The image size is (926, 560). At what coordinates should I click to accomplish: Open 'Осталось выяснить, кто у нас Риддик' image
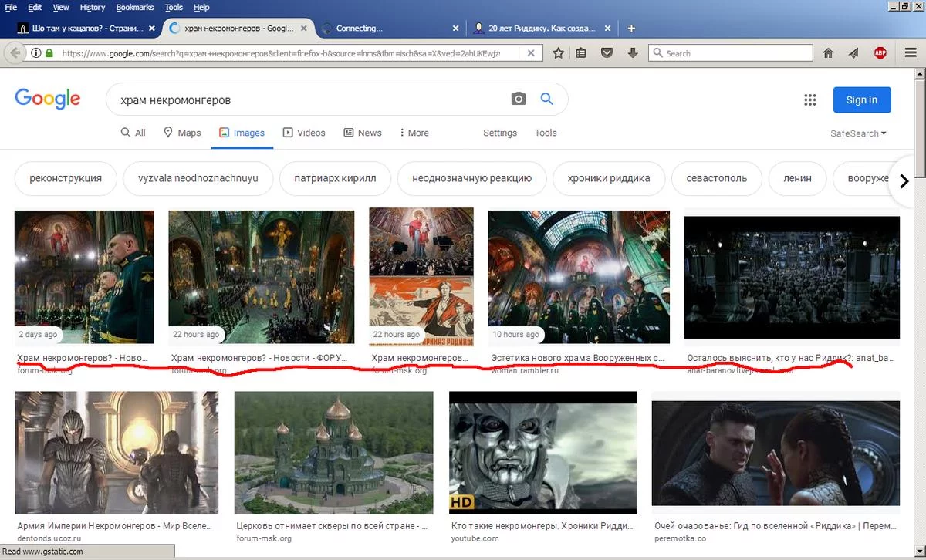[792, 277]
